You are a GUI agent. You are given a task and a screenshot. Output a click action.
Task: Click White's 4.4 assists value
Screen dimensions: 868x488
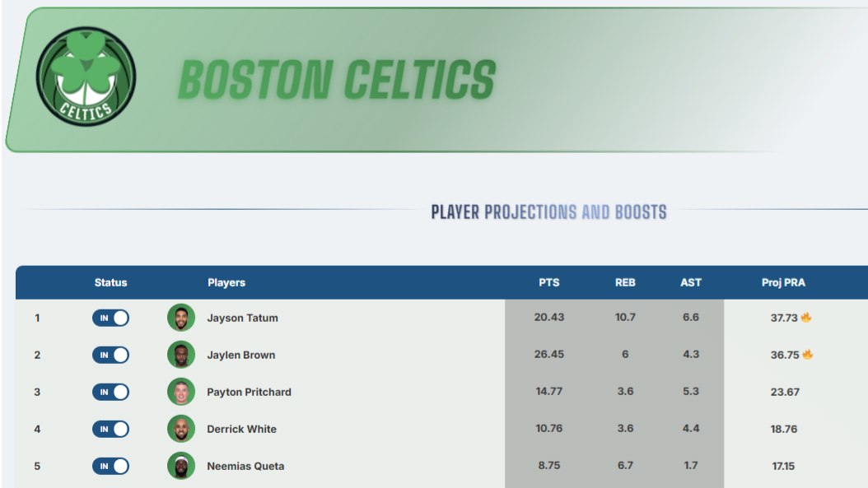[x=691, y=428]
